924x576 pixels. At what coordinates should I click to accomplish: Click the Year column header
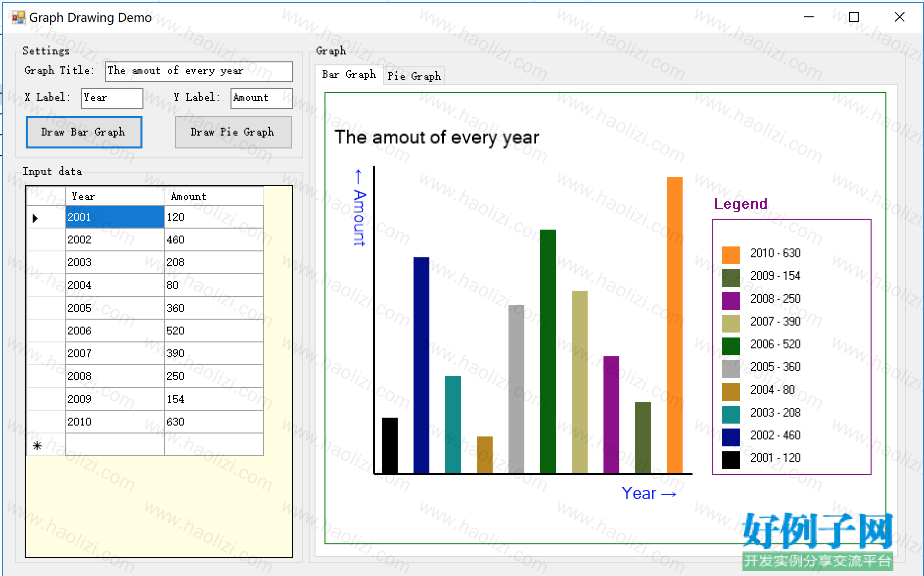tap(115, 196)
